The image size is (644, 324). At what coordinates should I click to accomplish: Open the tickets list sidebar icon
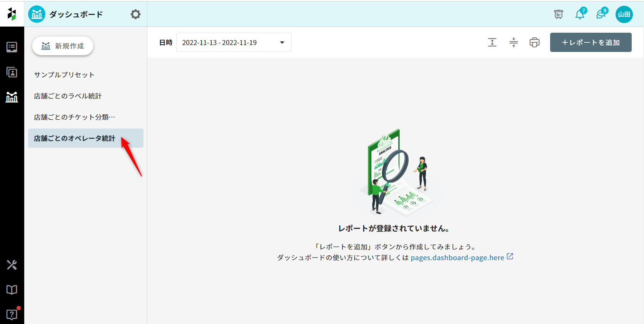tap(12, 47)
